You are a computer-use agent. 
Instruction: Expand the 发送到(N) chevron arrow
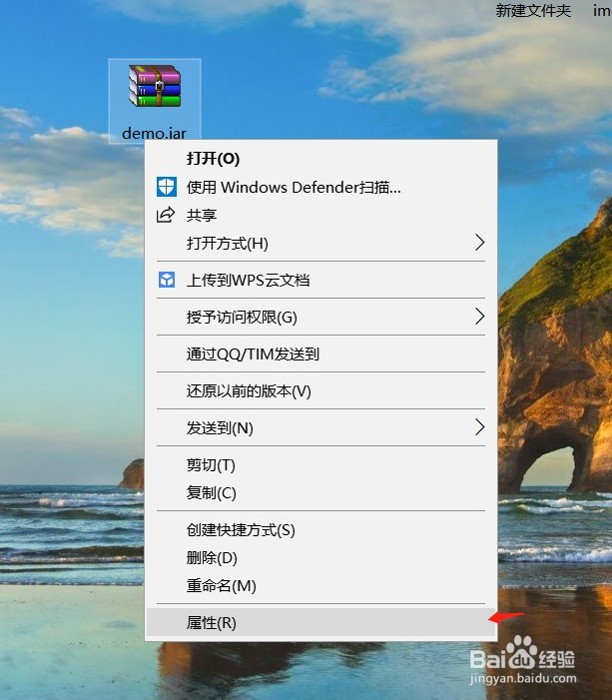pyautogui.click(x=479, y=427)
